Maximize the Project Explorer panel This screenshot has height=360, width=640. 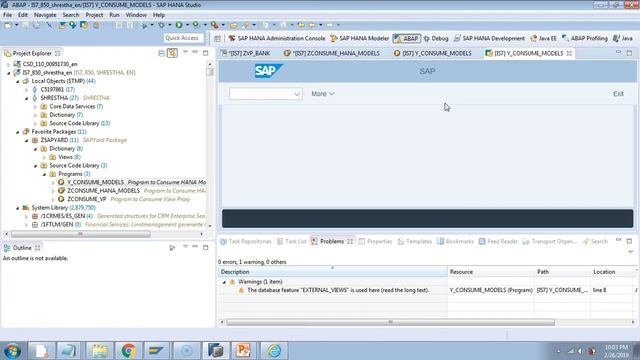(206, 53)
